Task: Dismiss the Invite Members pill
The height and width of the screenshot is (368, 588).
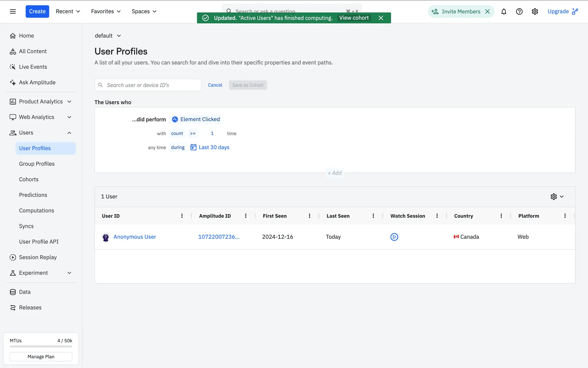Action: coord(488,11)
